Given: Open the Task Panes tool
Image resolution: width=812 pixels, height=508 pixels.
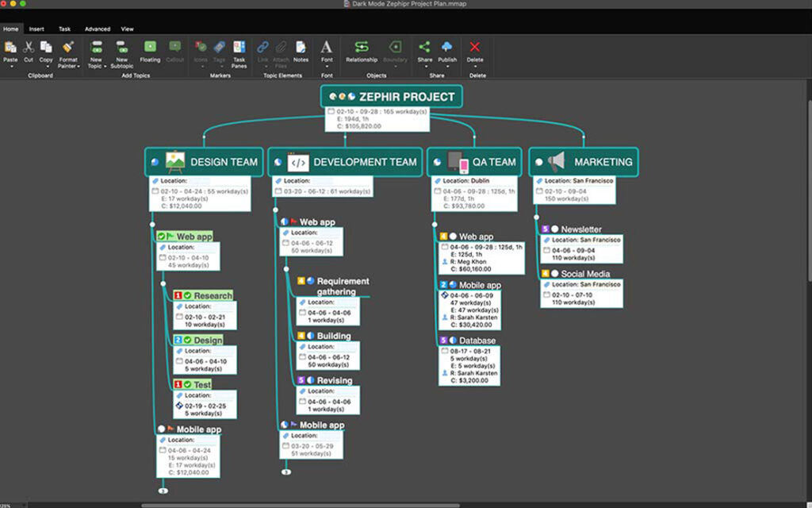Looking at the screenshot, I should (x=239, y=48).
